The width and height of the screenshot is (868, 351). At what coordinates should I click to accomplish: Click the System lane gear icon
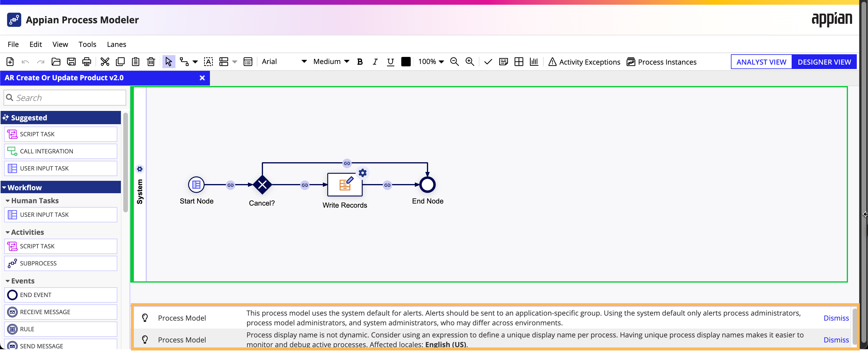(139, 169)
